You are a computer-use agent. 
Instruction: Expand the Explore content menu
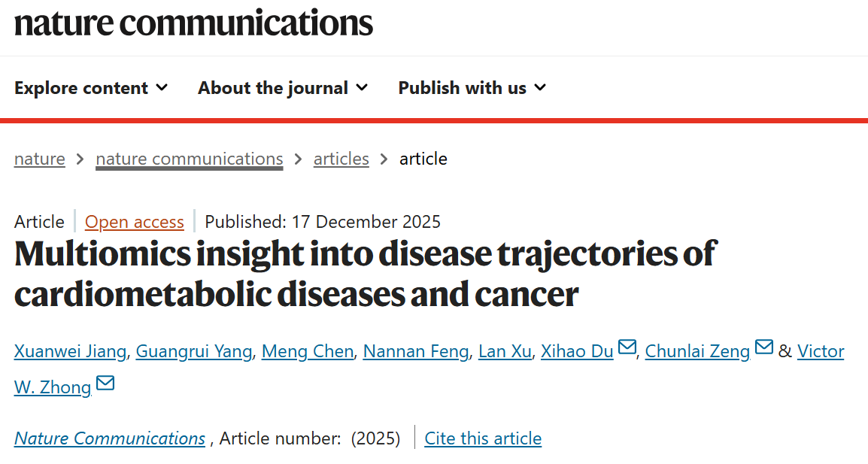[x=91, y=88]
